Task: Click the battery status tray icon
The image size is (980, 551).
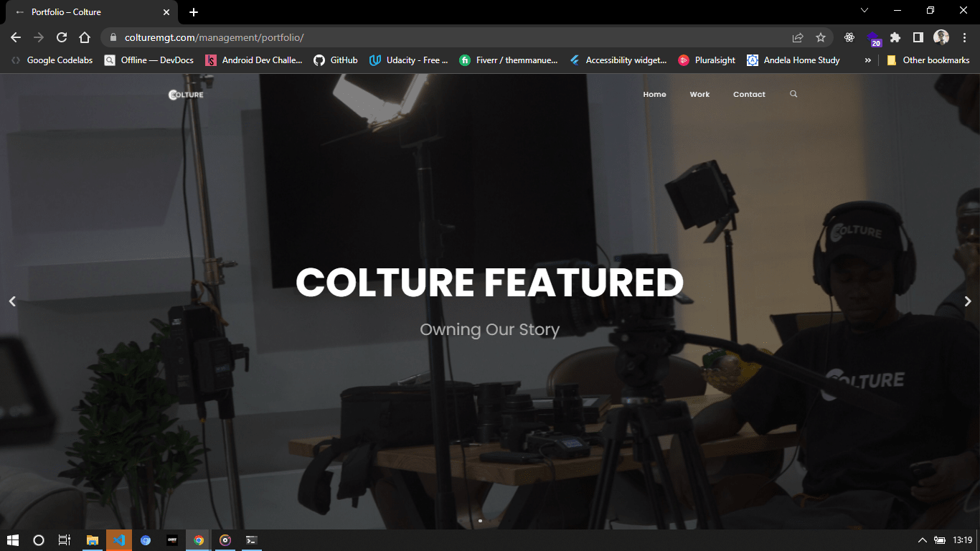Action: coord(940,540)
